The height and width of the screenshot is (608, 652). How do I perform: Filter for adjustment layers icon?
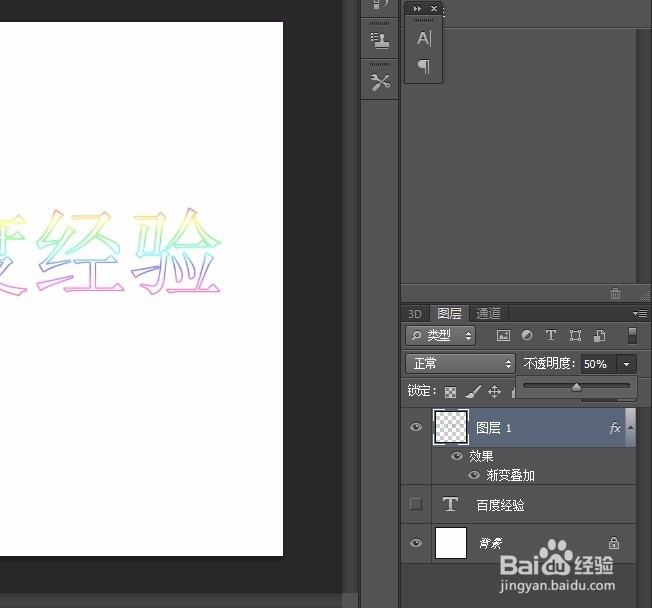(x=527, y=335)
